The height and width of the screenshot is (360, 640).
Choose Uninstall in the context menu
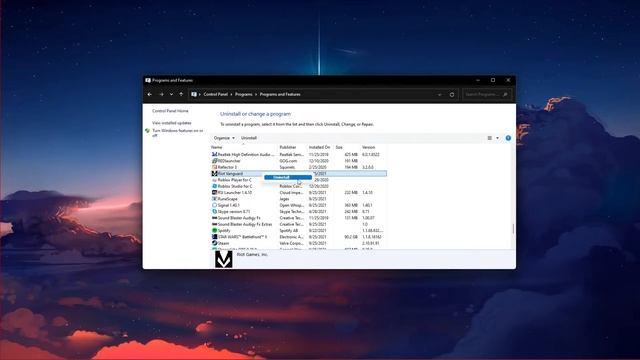[288, 177]
